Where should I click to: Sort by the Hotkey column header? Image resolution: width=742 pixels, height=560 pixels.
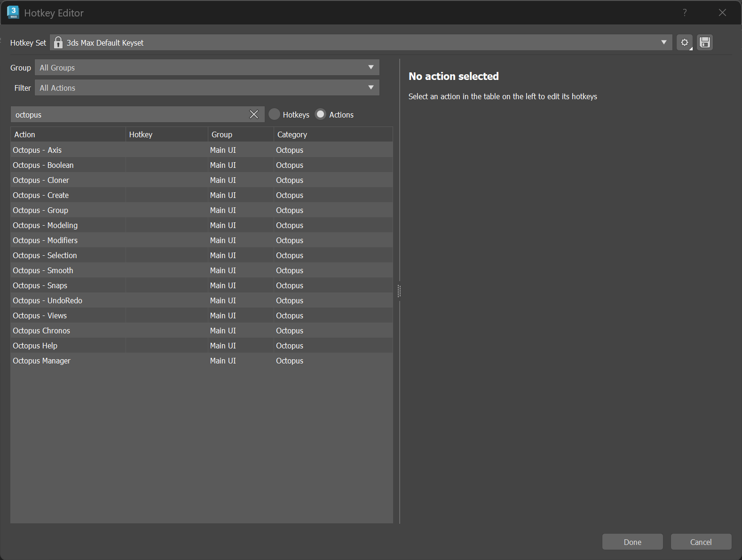click(x=167, y=134)
